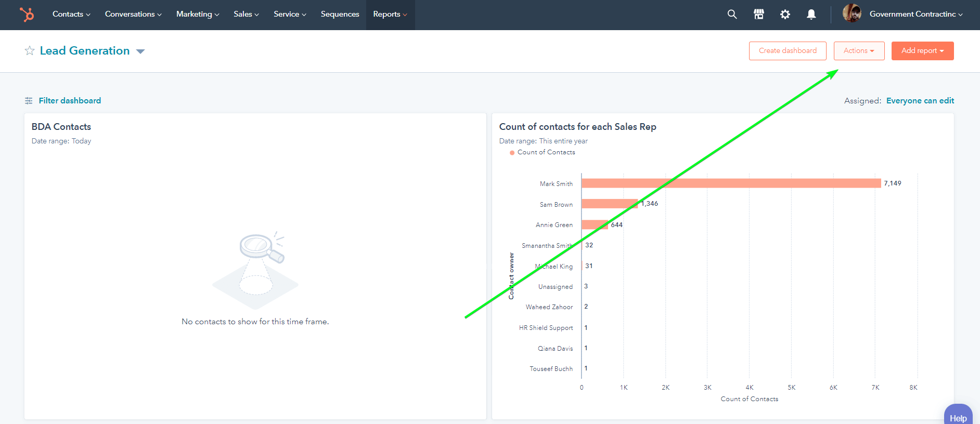Image resolution: width=980 pixels, height=424 pixels.
Task: Favorite dashboard with the star icon
Action: click(x=30, y=50)
